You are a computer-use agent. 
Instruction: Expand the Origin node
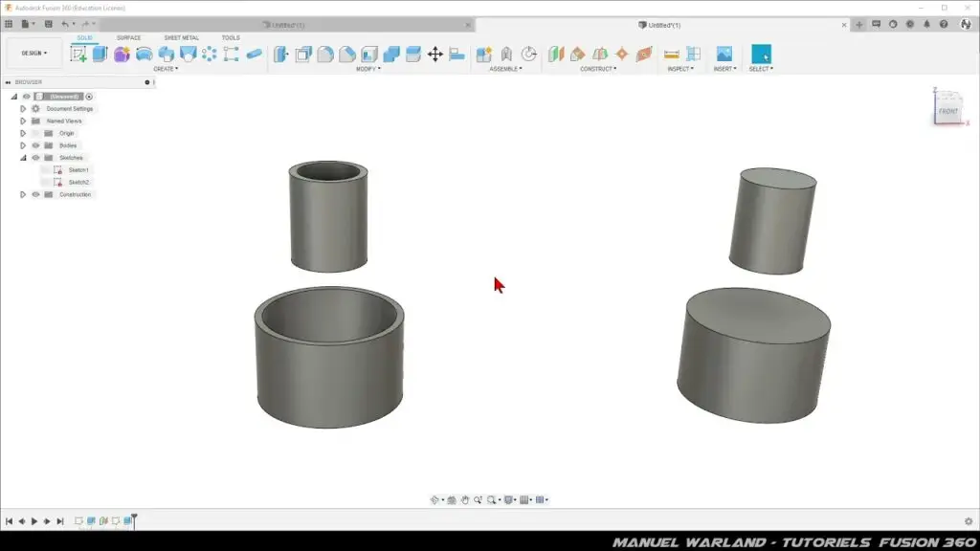[x=23, y=133]
